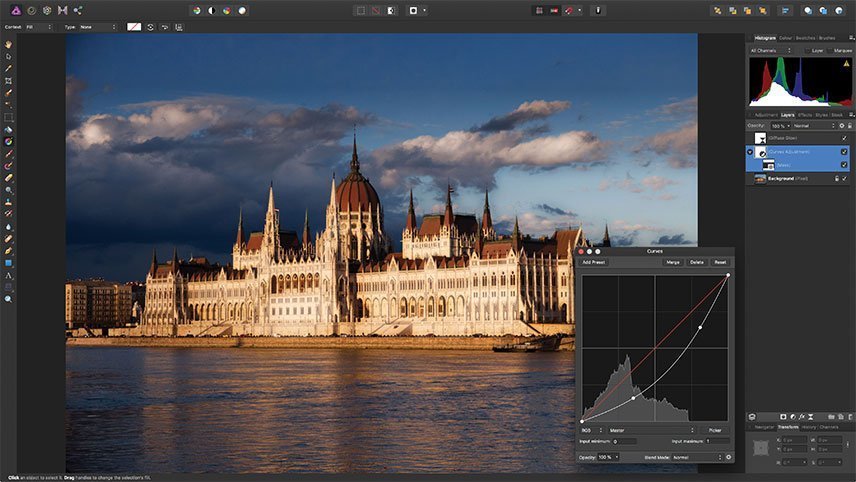
Task: Open the Effects tab
Action: tap(804, 115)
